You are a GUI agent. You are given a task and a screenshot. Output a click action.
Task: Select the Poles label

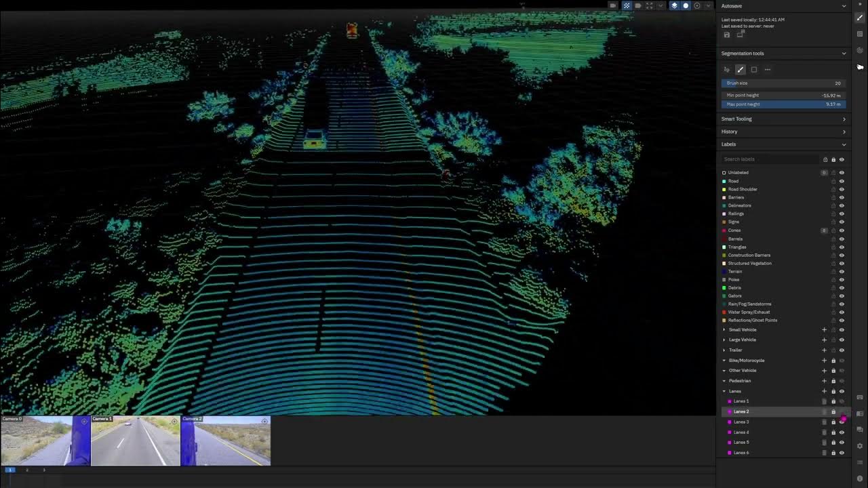point(734,279)
